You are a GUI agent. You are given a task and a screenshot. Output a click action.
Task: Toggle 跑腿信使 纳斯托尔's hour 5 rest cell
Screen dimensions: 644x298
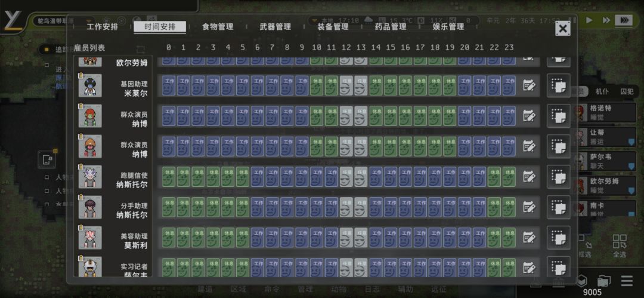[x=243, y=177]
